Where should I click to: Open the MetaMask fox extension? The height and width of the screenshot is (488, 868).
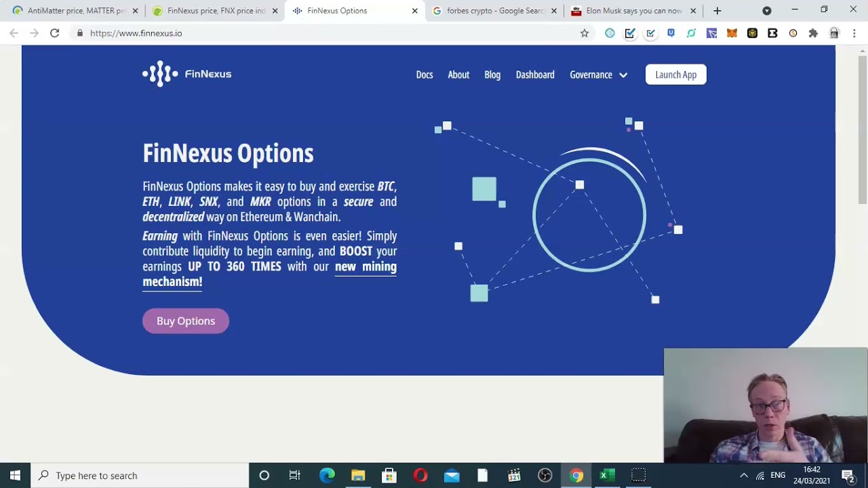[x=732, y=33]
